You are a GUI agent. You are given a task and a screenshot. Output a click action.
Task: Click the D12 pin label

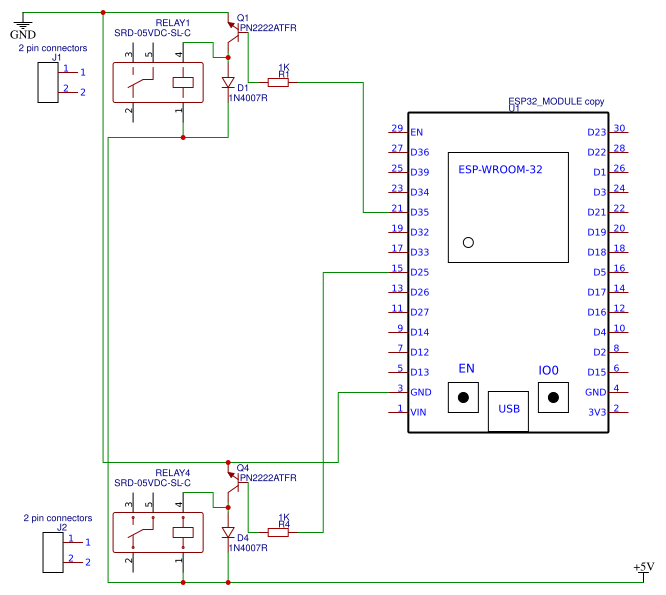[420, 352]
